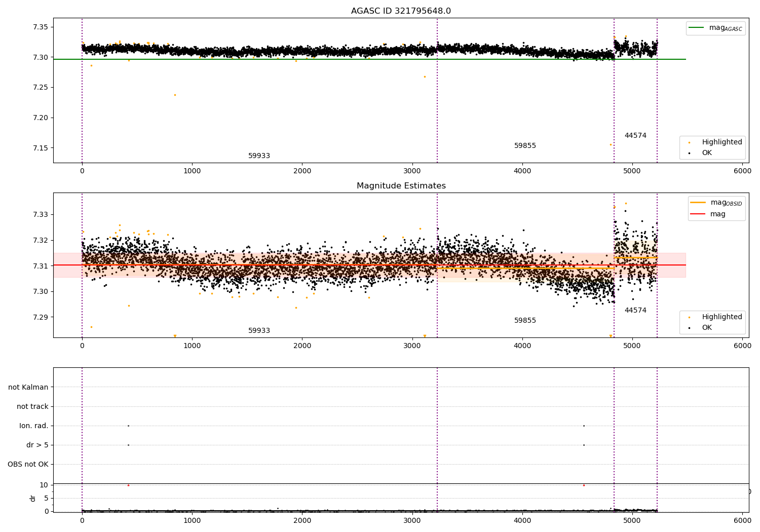Screen dimensions: 760x532
Task: Click the orange mag OBSID legend entry
Action: [716, 203]
